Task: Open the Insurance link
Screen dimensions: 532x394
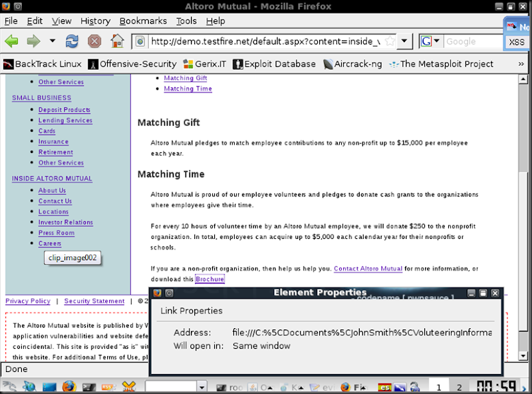Action: 53,142
